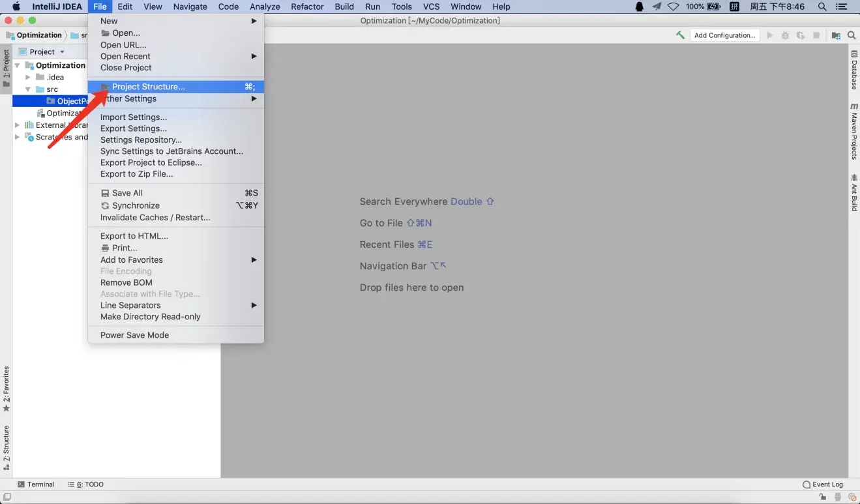Open the Z: Structure side tab
860x504 pixels.
[x=6, y=449]
